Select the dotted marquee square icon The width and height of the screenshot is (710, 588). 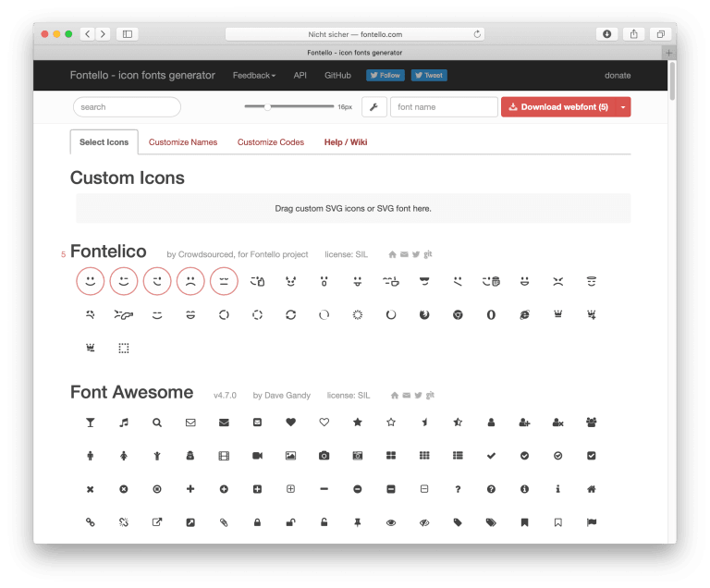(x=124, y=348)
